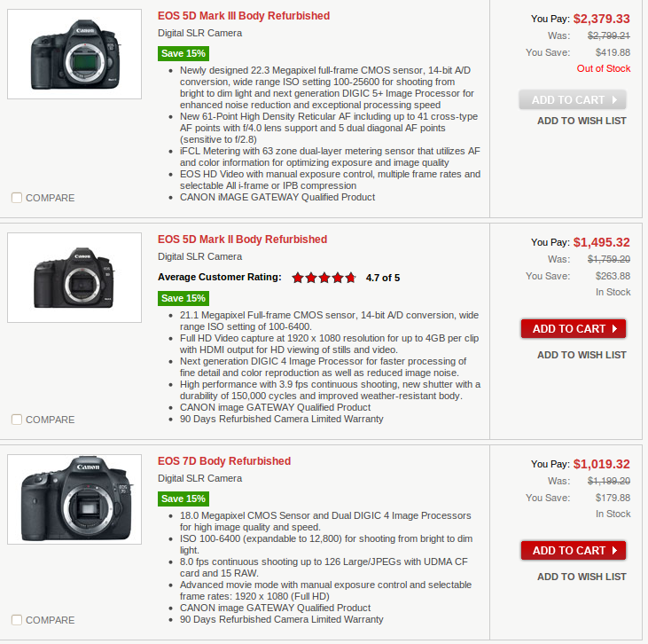This screenshot has width=648, height=644.
Task: Add EOS 5D Mark II to wish list
Action: (x=582, y=355)
